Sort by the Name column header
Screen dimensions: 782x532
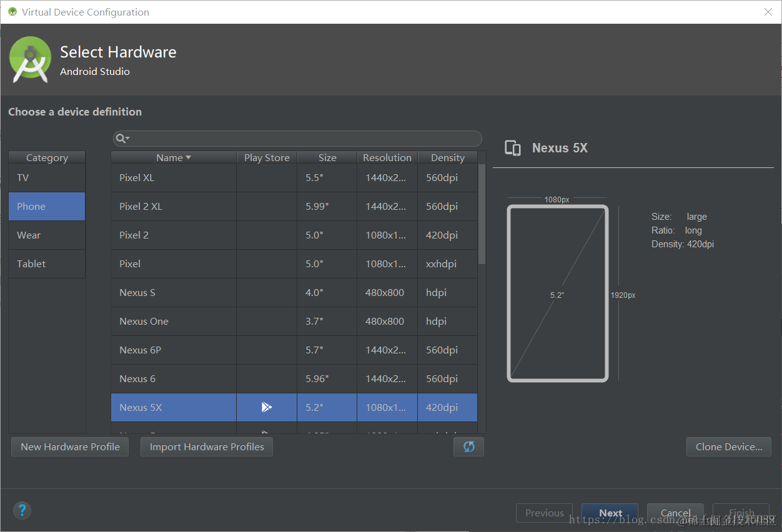point(174,157)
